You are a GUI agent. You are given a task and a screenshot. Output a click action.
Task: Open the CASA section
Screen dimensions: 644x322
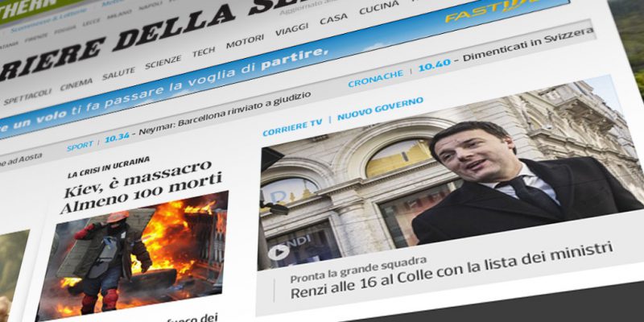coord(333,19)
